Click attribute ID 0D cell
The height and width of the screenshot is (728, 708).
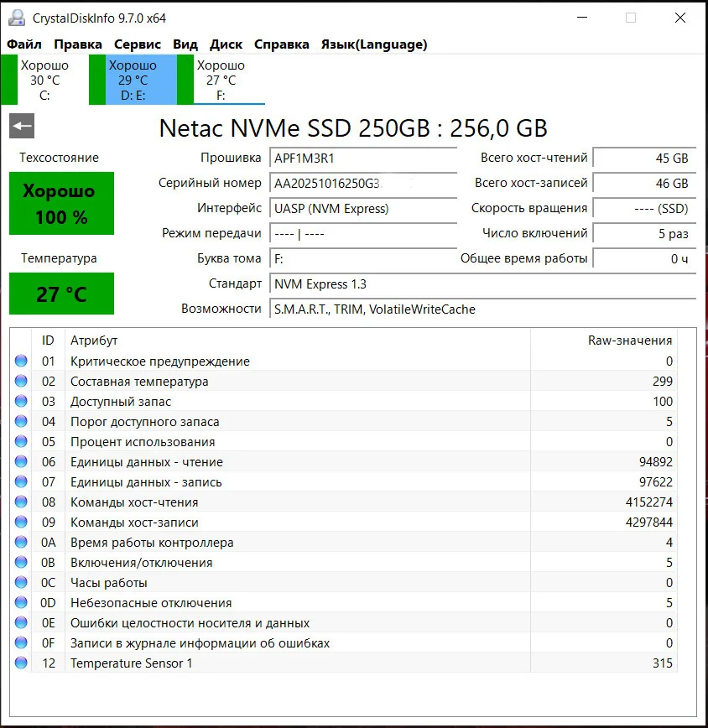49,602
